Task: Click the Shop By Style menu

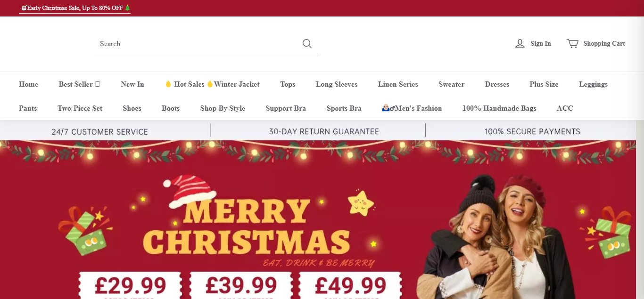Action: [x=223, y=108]
